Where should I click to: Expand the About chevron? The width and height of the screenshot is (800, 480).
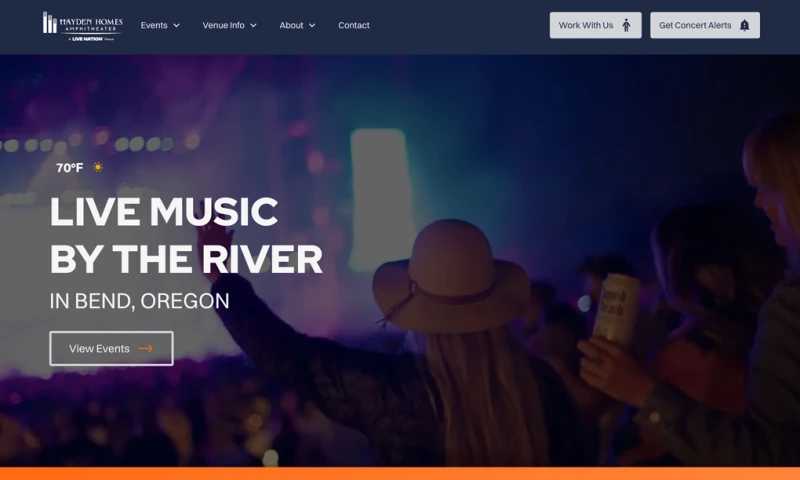(312, 26)
